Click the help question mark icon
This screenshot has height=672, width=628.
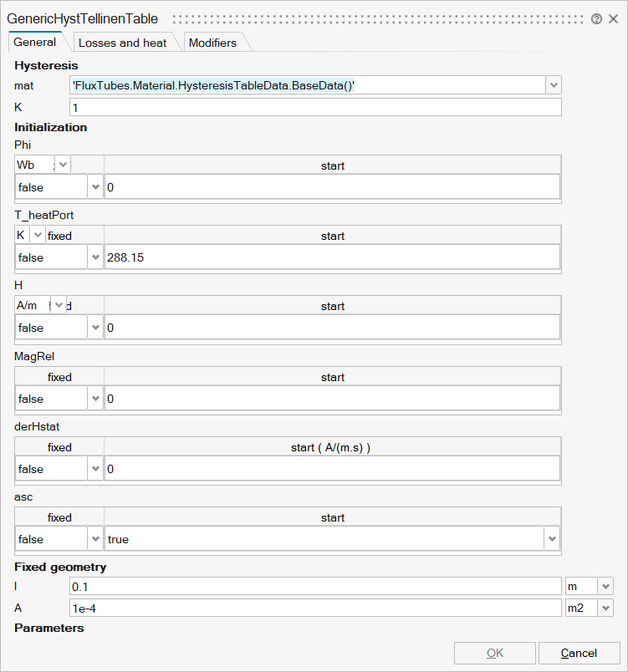click(596, 18)
